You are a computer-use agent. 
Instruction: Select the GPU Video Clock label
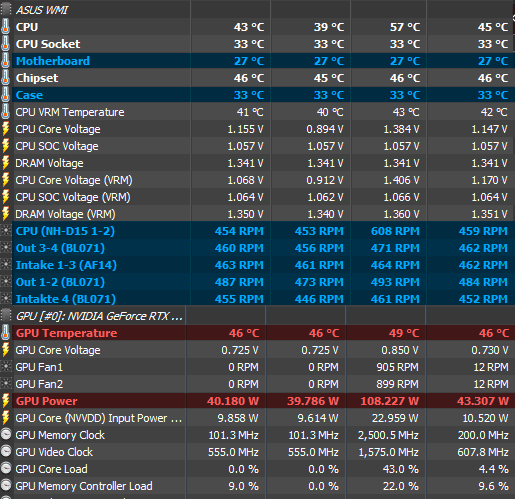tap(54, 452)
